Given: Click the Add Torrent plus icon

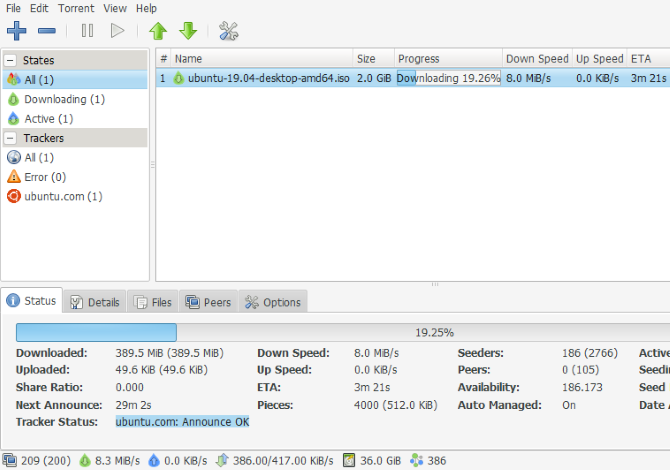Looking at the screenshot, I should [x=17, y=31].
